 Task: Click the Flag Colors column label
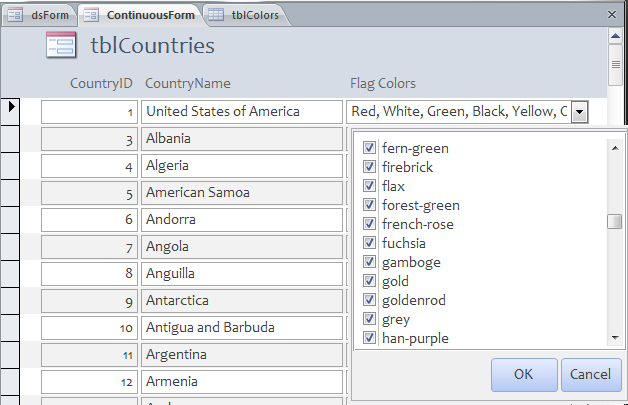(x=383, y=83)
